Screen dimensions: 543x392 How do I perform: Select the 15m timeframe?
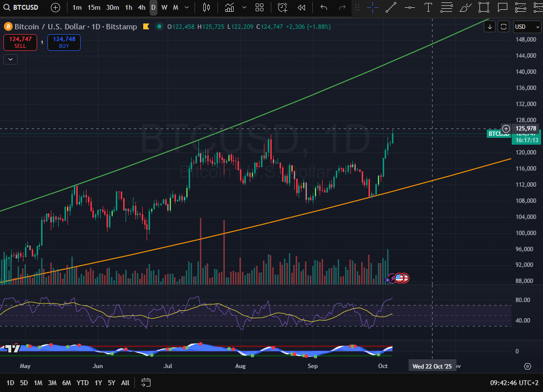(x=94, y=7)
